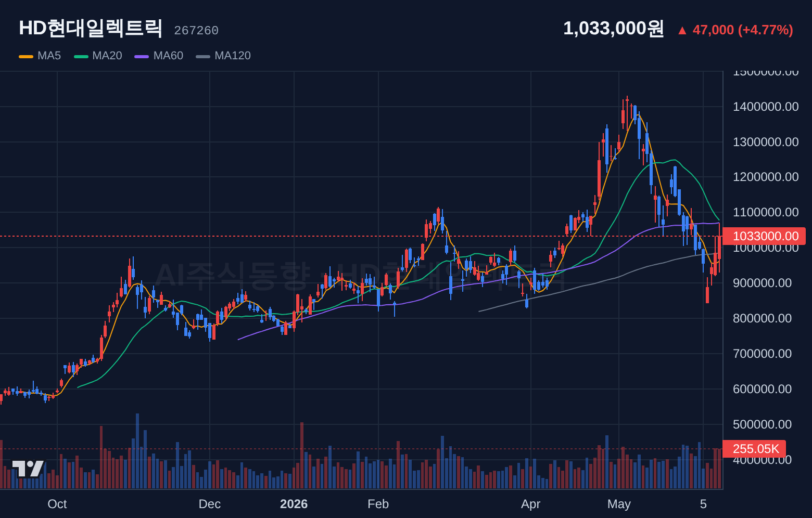Click the MA20 legend label text
This screenshot has height=518, width=812.
click(x=107, y=56)
